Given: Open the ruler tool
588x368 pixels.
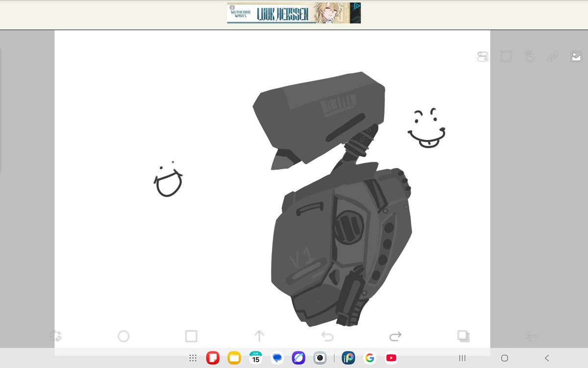Looking at the screenshot, I should pyautogui.click(x=553, y=57).
